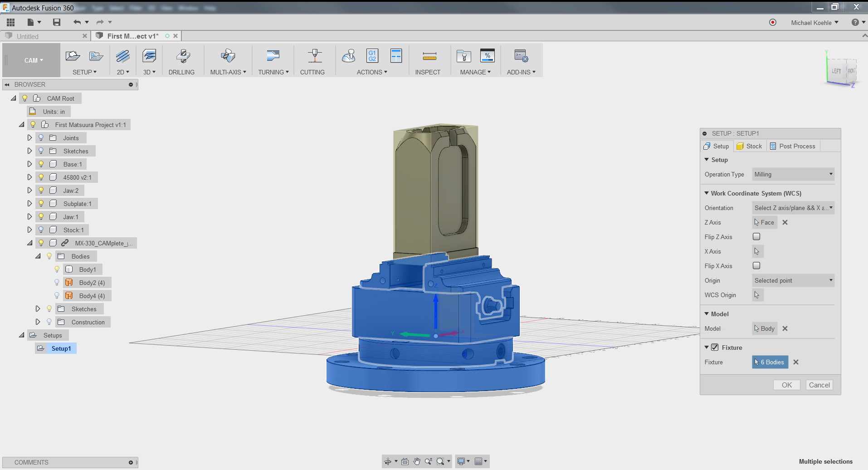Click the Task Manager percent icon
The height and width of the screenshot is (470, 868).
point(488,56)
